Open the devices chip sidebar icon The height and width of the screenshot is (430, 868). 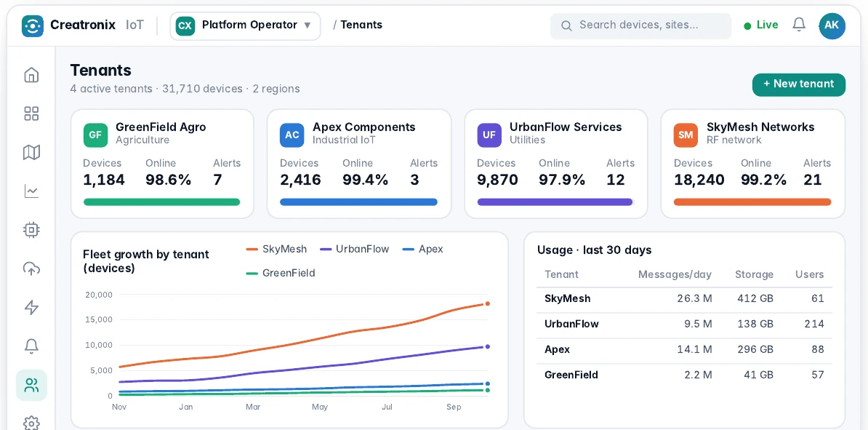31,230
